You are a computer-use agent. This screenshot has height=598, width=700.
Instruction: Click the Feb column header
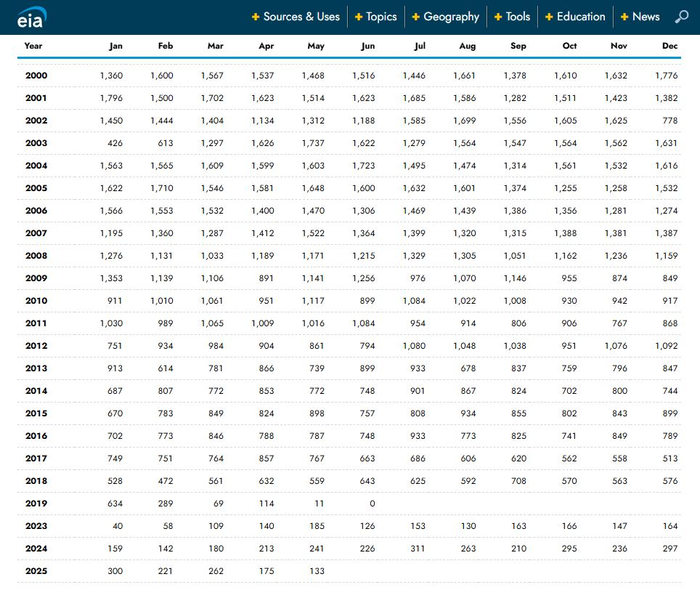point(166,46)
